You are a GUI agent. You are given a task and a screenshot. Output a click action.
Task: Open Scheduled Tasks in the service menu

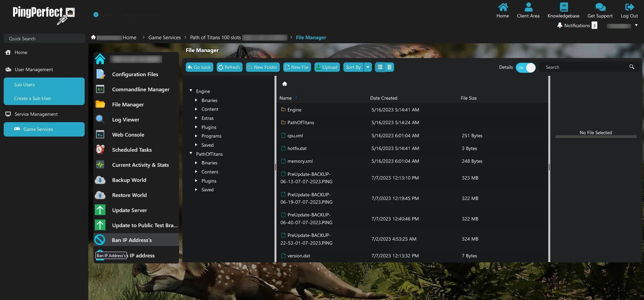point(132,150)
